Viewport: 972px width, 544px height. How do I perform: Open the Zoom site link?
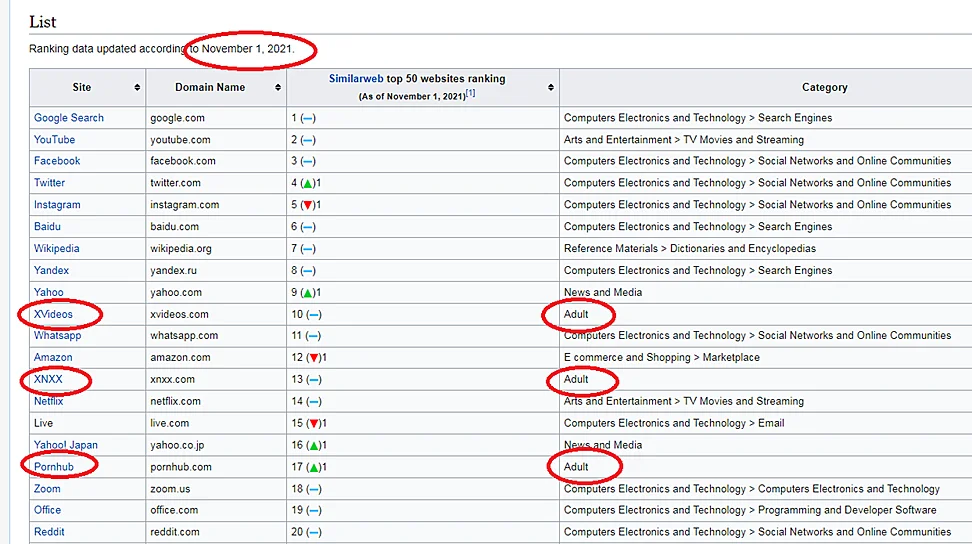tap(47, 488)
